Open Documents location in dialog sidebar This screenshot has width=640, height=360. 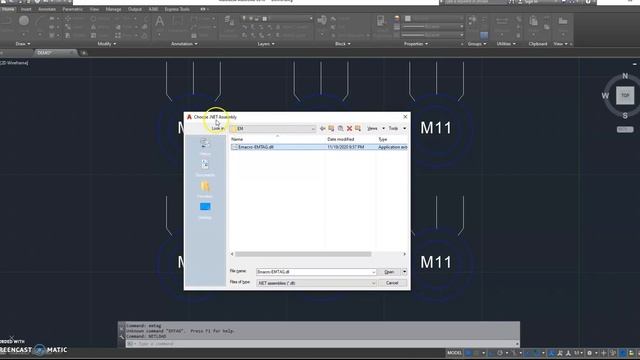coord(205,168)
